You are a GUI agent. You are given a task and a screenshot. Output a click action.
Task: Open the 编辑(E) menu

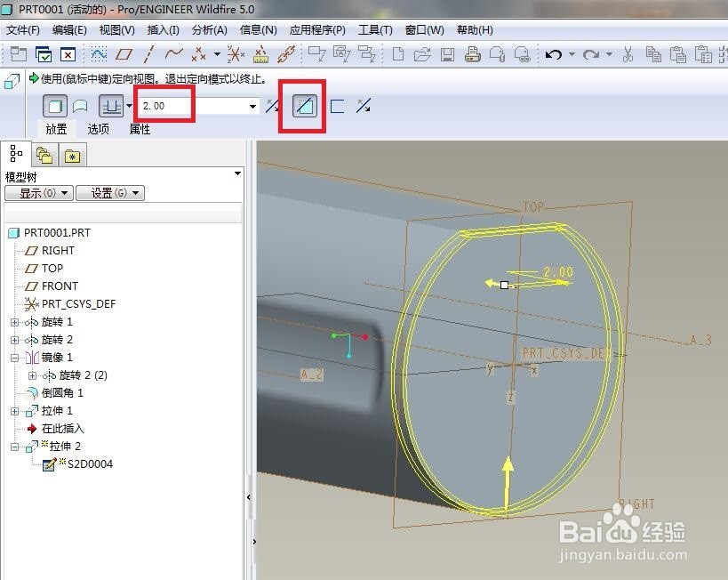[x=69, y=30]
